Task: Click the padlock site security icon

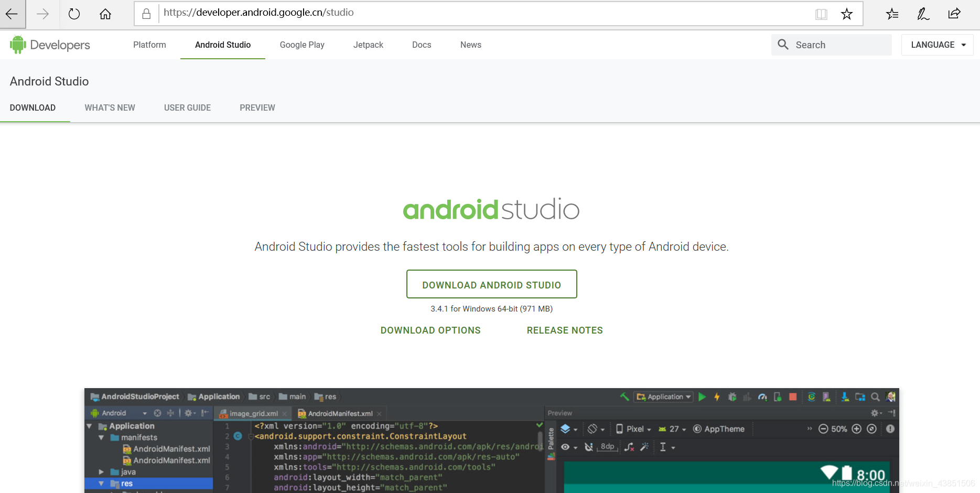Action: click(146, 14)
